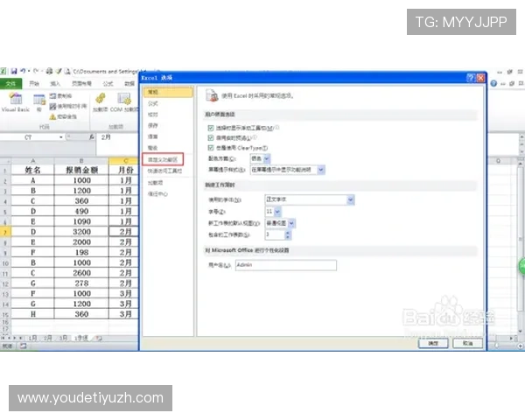Image resolution: width=525 pixels, height=420 pixels.
Task: Click the insert function fx icon
Action: (88, 137)
